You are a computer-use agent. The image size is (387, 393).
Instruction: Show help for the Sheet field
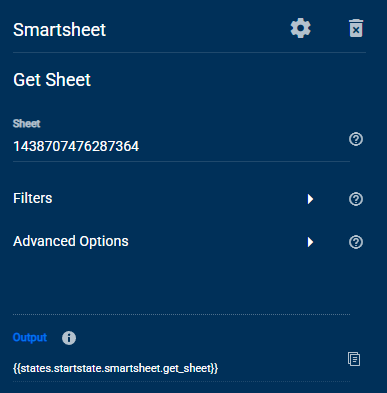[356, 139]
